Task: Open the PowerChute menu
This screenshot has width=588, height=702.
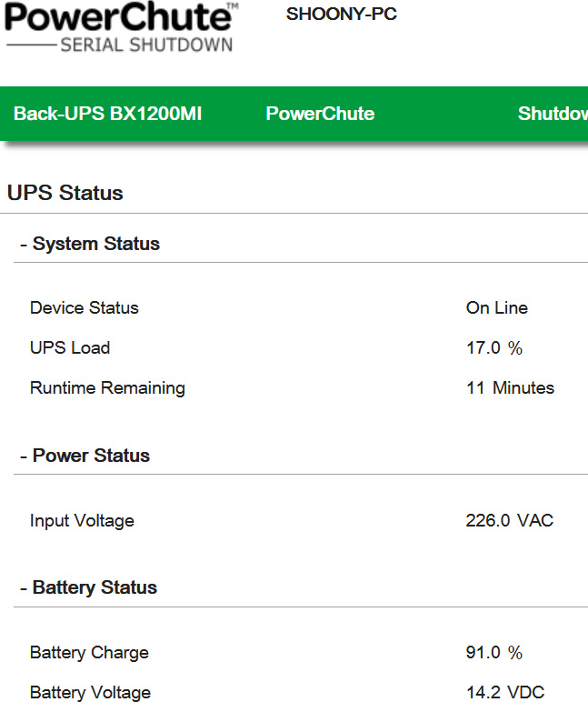Action: [320, 114]
